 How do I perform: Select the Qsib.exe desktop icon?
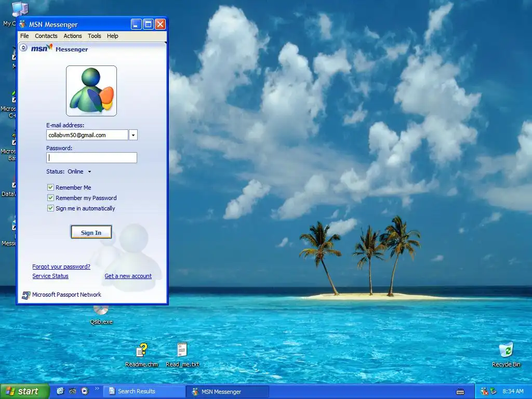[x=101, y=316]
